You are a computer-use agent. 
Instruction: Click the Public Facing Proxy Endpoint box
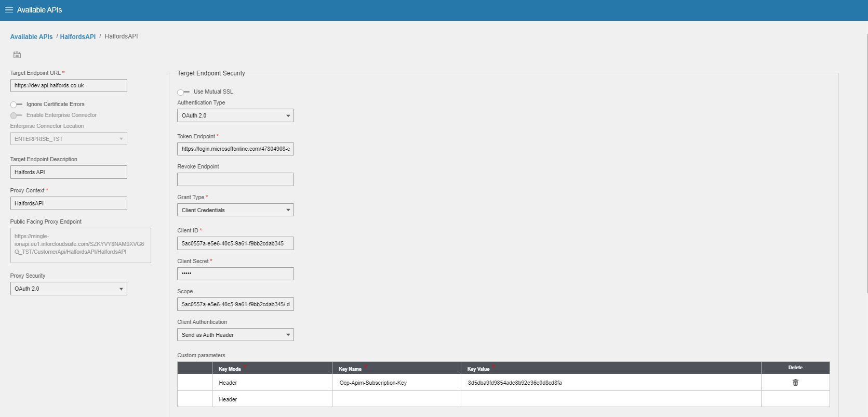[x=81, y=245]
